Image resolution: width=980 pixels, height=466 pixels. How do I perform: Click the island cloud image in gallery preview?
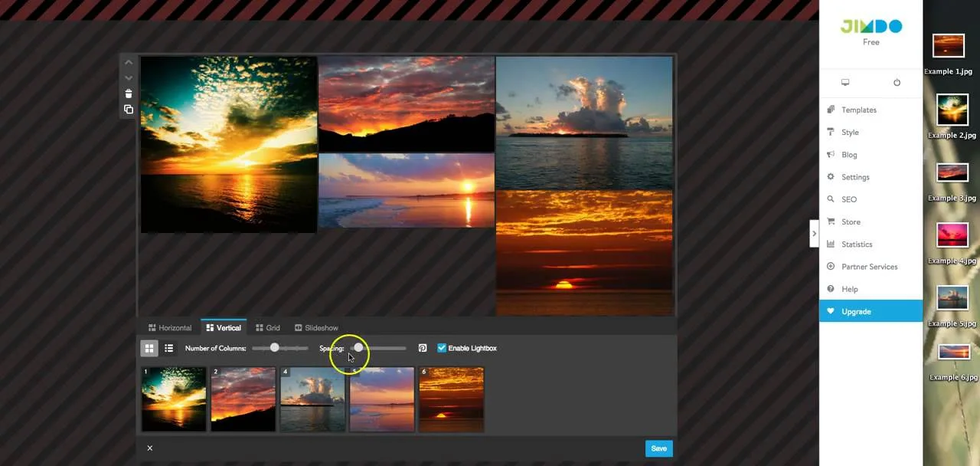coord(584,123)
